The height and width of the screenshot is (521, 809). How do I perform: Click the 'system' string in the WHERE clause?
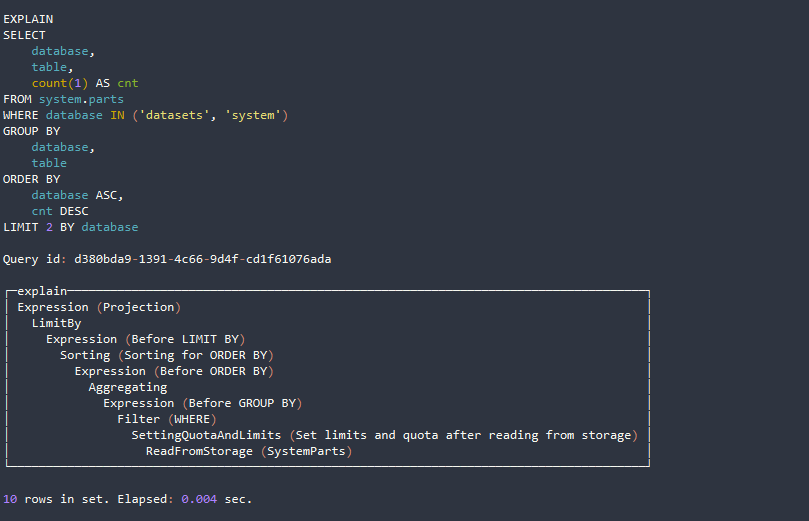(x=255, y=115)
